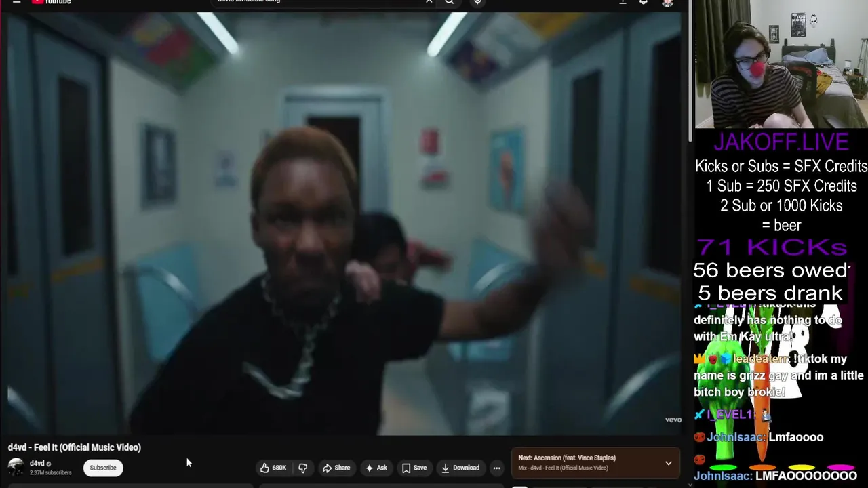Open the d4vd channel name link
The height and width of the screenshot is (488, 868).
37,464
